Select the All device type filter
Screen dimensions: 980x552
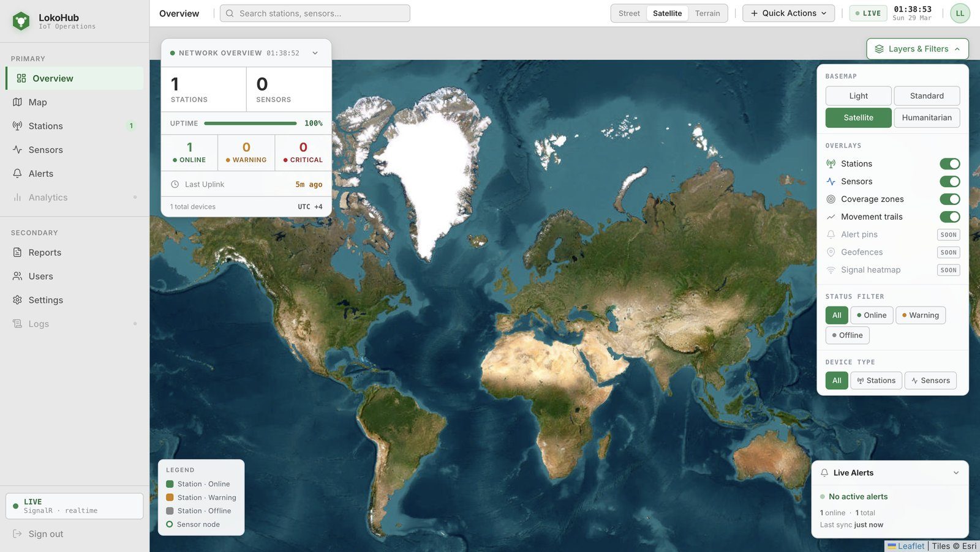[x=837, y=381]
